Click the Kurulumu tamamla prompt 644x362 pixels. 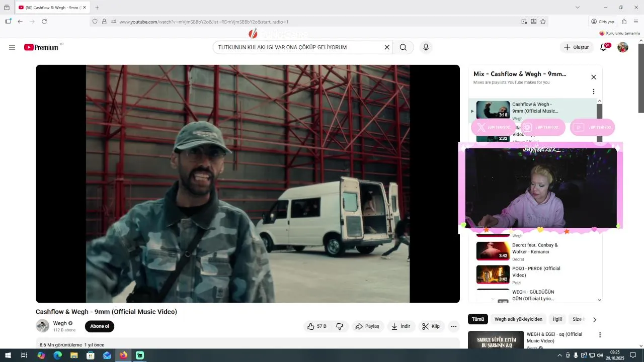[x=619, y=33]
